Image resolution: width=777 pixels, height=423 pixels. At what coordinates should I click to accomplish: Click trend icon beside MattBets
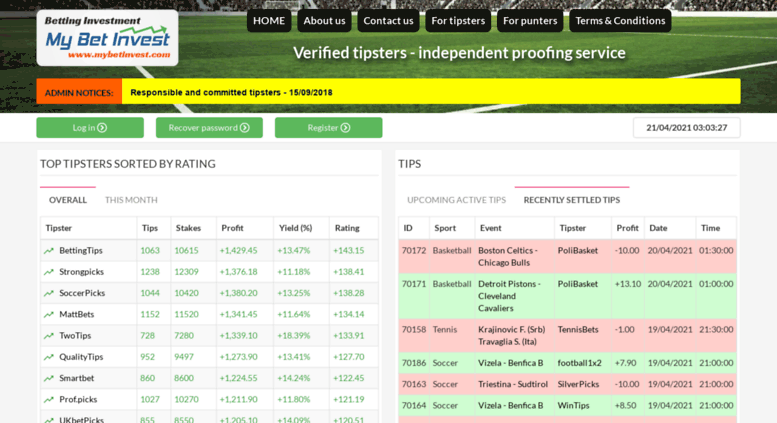click(x=49, y=315)
